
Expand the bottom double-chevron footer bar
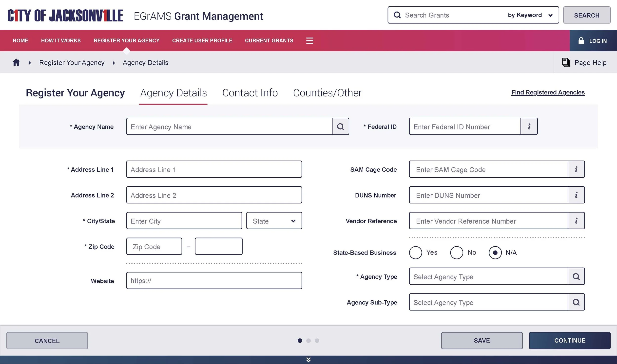308,360
